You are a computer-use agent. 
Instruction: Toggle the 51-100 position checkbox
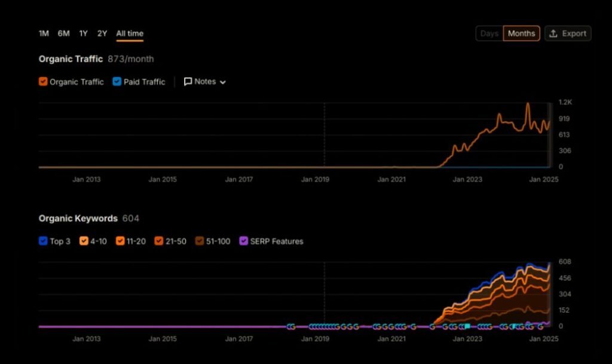coord(199,241)
